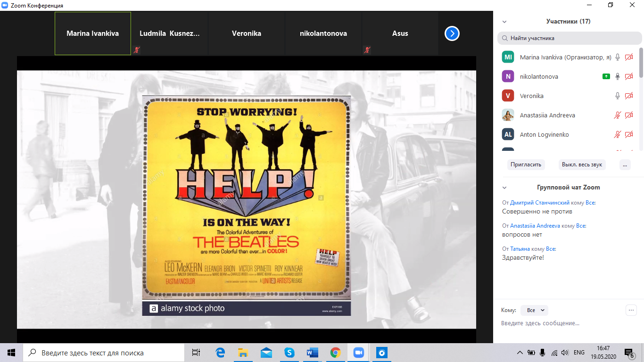
Task: Click the sender name Татьяна in chat
Action: (520, 249)
